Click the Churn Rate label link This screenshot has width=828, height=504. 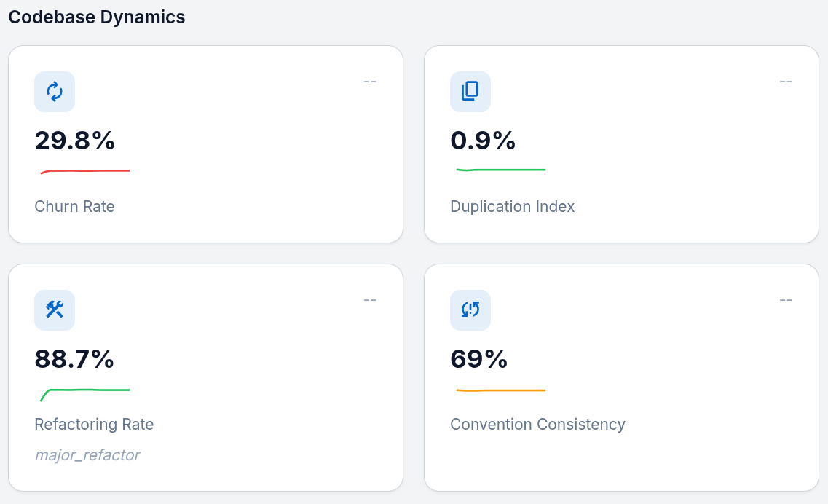74,206
